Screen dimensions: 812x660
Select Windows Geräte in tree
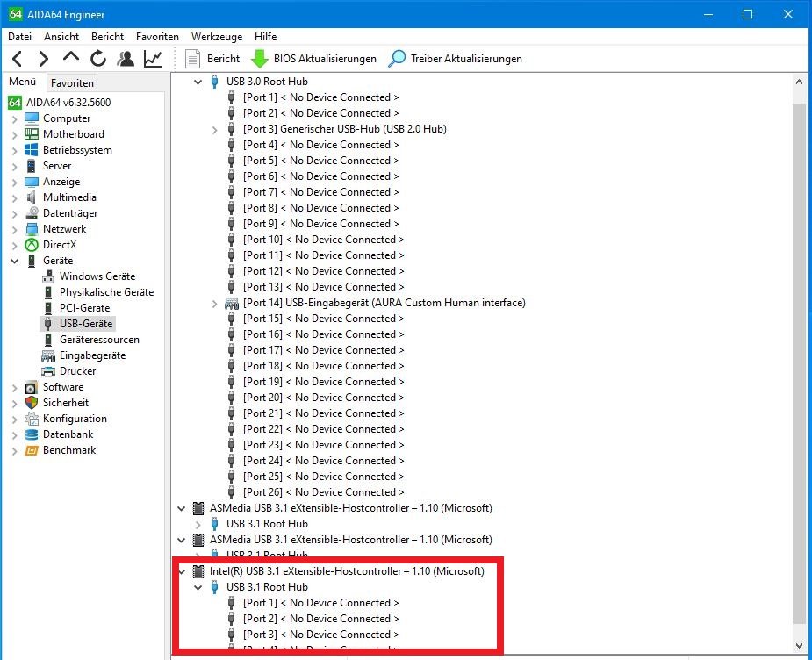pyautogui.click(x=97, y=276)
